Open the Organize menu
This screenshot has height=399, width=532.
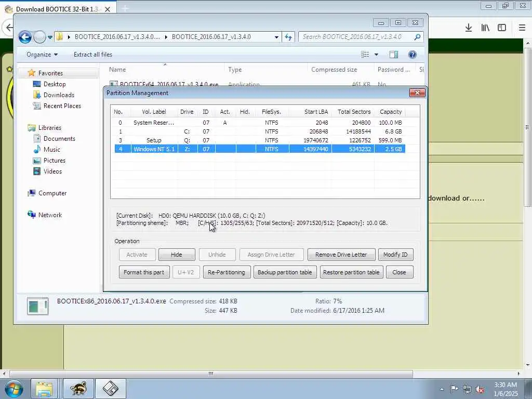pyautogui.click(x=42, y=55)
